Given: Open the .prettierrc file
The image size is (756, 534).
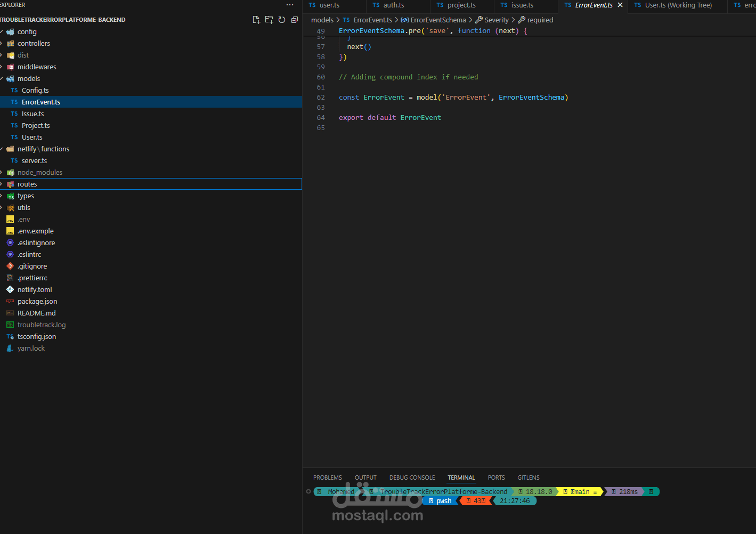Looking at the screenshot, I should point(151,278).
